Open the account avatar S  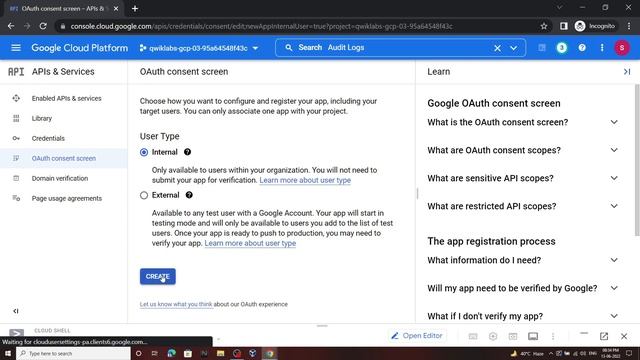click(x=622, y=48)
